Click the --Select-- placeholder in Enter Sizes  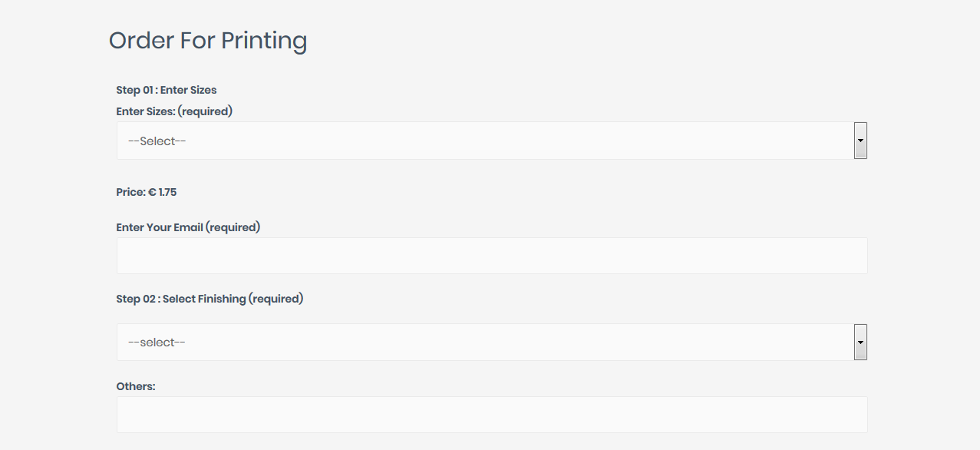[157, 141]
